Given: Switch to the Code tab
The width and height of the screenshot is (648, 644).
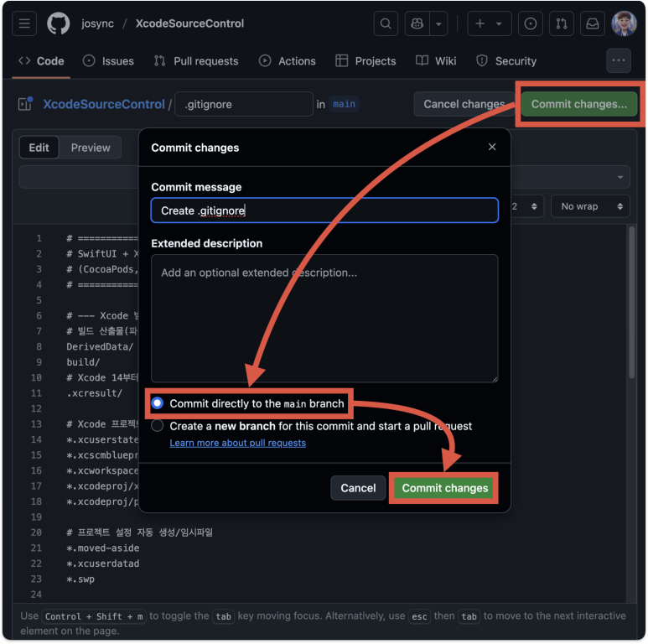Looking at the screenshot, I should (x=41, y=61).
